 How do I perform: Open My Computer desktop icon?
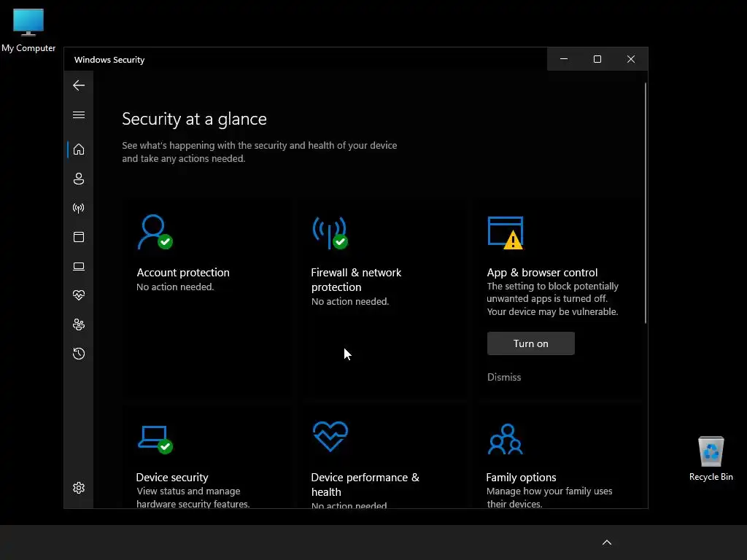tap(28, 29)
